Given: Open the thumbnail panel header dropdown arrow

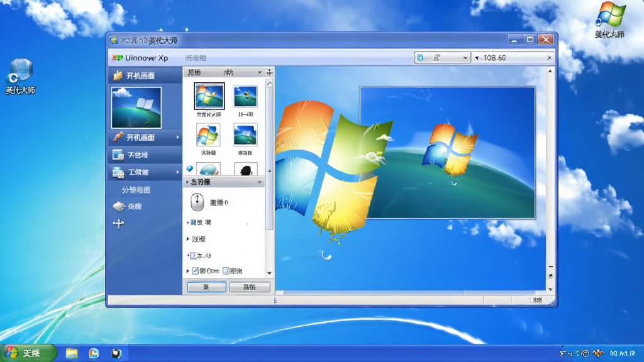Looking at the screenshot, I should [260, 72].
